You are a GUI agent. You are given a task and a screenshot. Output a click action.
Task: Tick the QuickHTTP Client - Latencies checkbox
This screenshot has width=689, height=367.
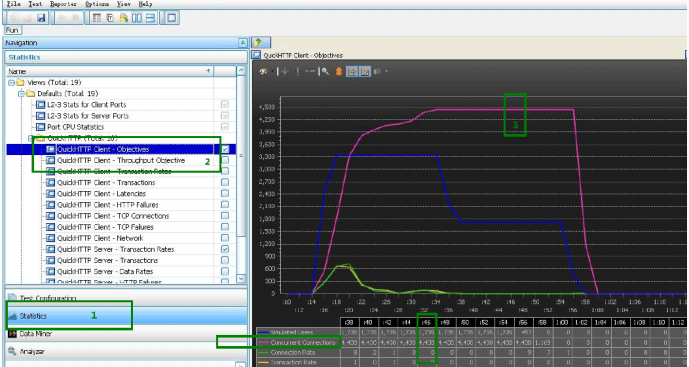coord(225,194)
